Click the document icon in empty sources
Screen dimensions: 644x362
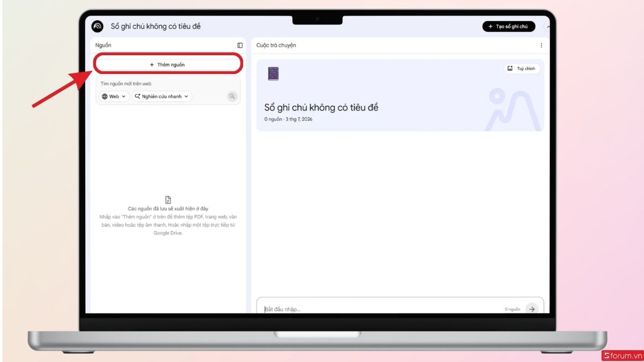(168, 200)
